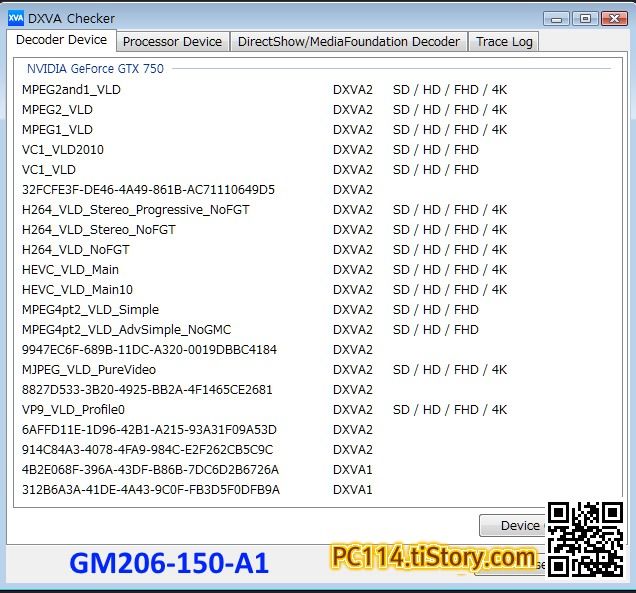Screen dimensions: 636x593
Task: Select the H264_VLD_NoFGT row
Action: pyautogui.click(x=264, y=250)
